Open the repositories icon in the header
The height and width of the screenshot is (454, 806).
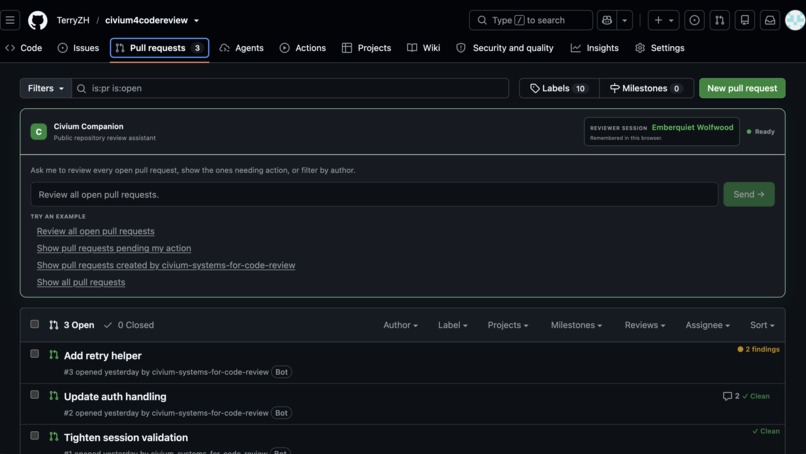(744, 20)
